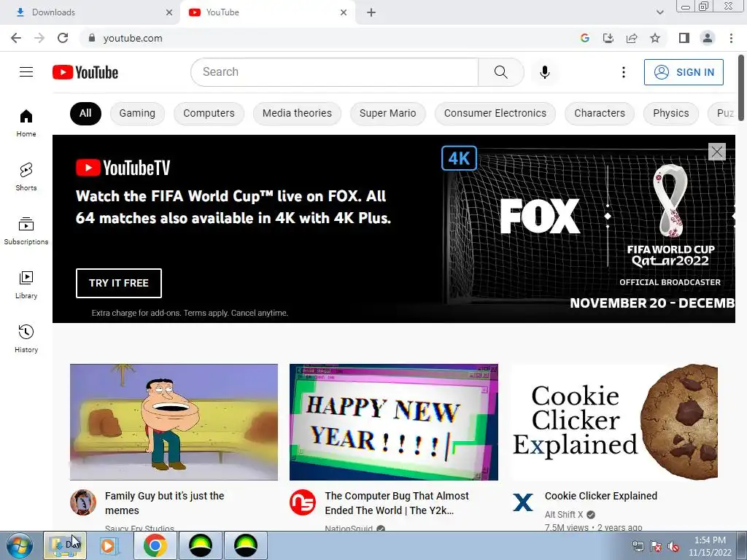Open Library from the sidebar

26,285
